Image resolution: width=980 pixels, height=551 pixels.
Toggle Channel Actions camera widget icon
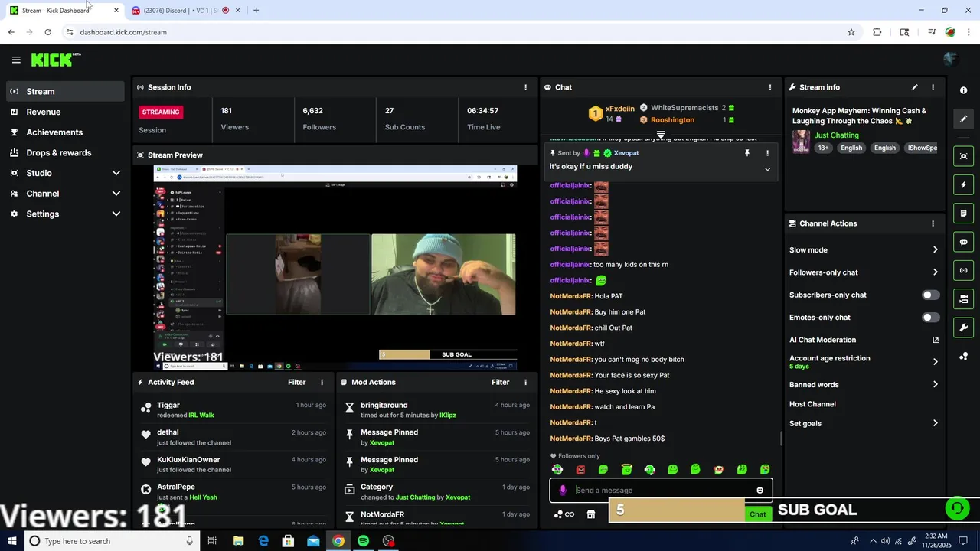tap(963, 298)
